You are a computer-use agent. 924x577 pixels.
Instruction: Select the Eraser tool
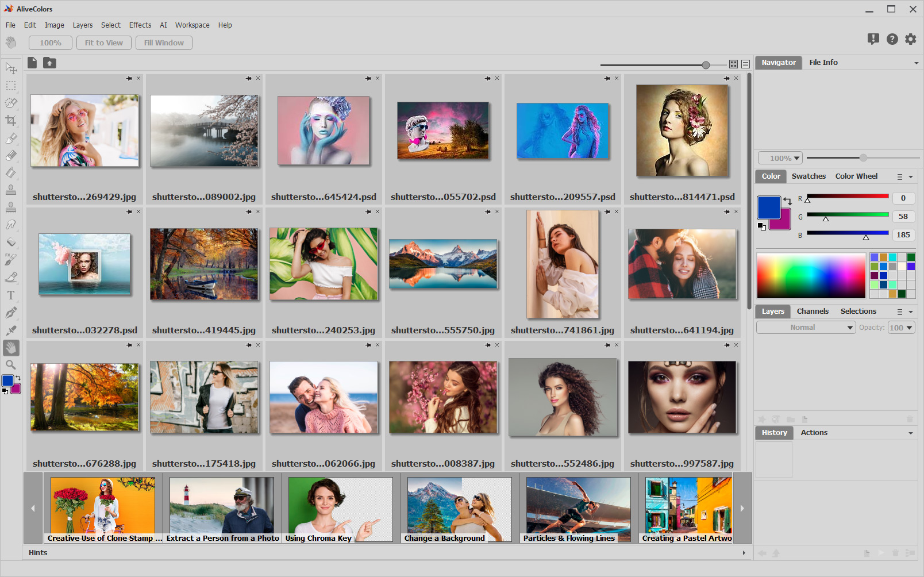(11, 155)
